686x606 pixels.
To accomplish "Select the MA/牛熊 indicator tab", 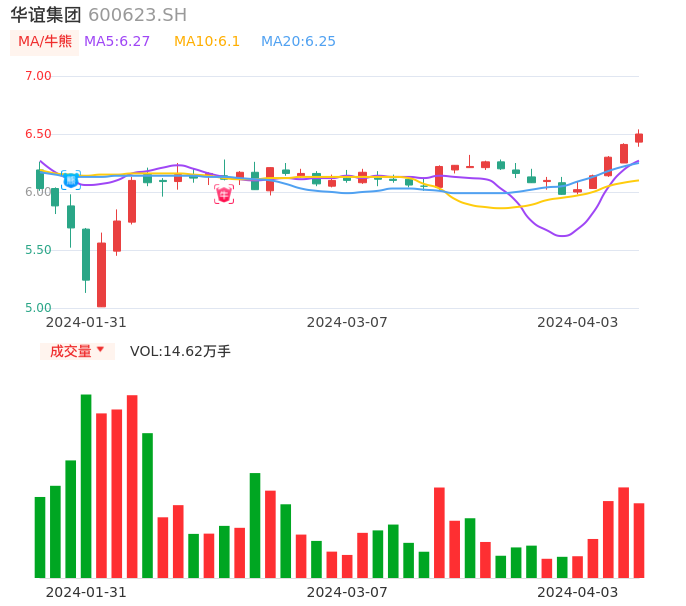I will [45, 42].
